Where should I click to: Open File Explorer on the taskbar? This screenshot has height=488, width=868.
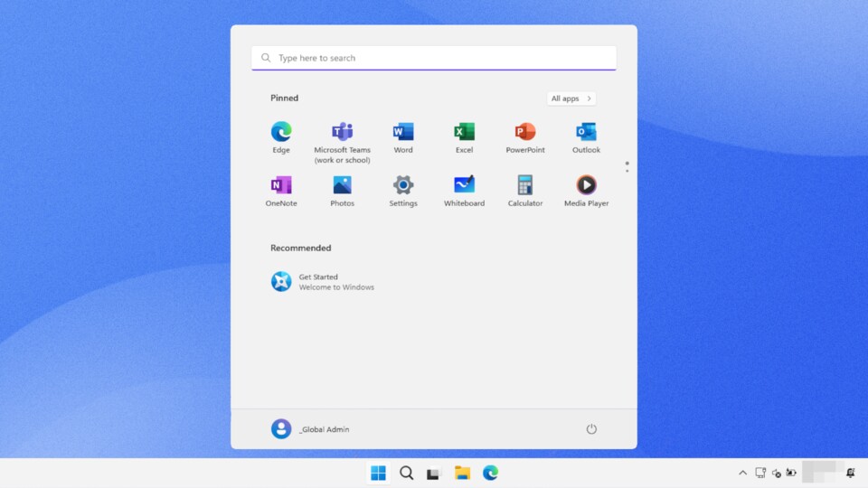pos(462,473)
